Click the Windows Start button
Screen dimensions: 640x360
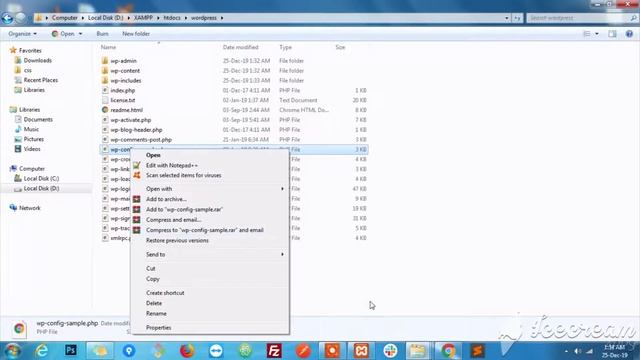point(12,351)
